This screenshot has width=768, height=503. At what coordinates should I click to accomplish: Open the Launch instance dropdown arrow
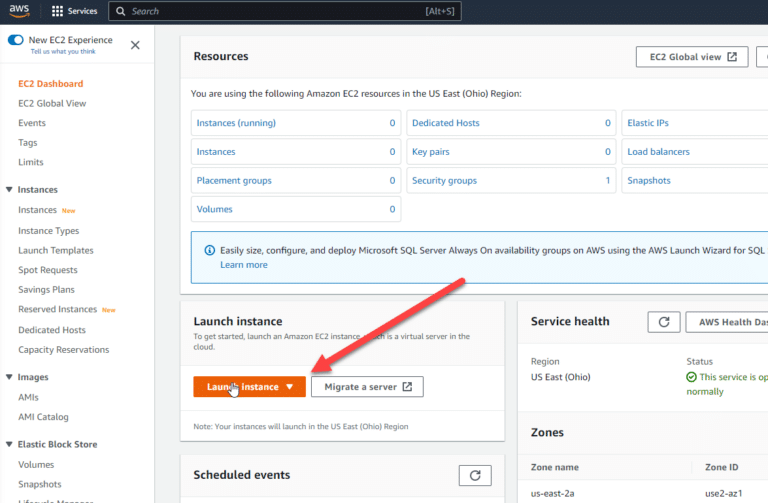coord(290,387)
